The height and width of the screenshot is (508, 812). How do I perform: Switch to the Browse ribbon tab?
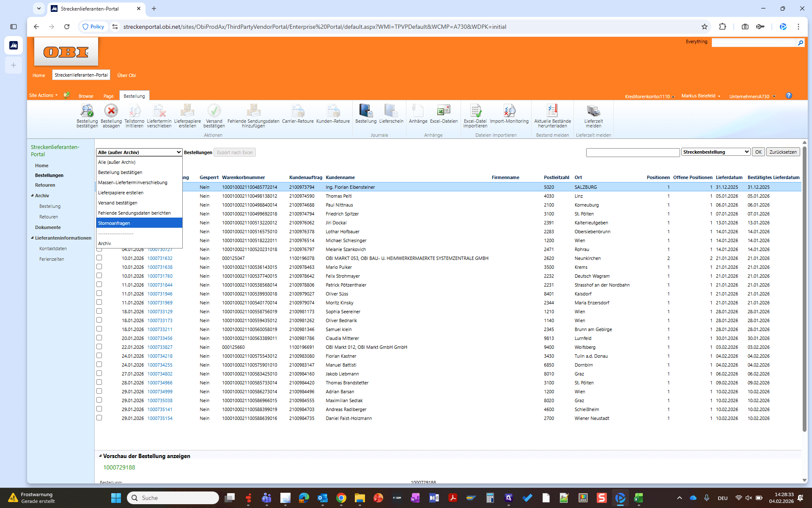pos(86,96)
